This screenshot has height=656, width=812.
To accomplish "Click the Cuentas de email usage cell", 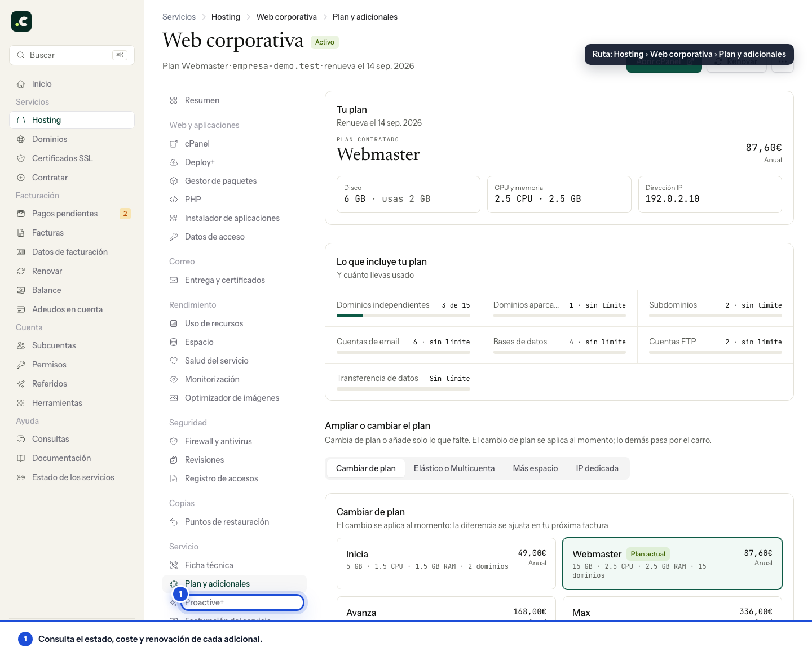I will 403,345.
